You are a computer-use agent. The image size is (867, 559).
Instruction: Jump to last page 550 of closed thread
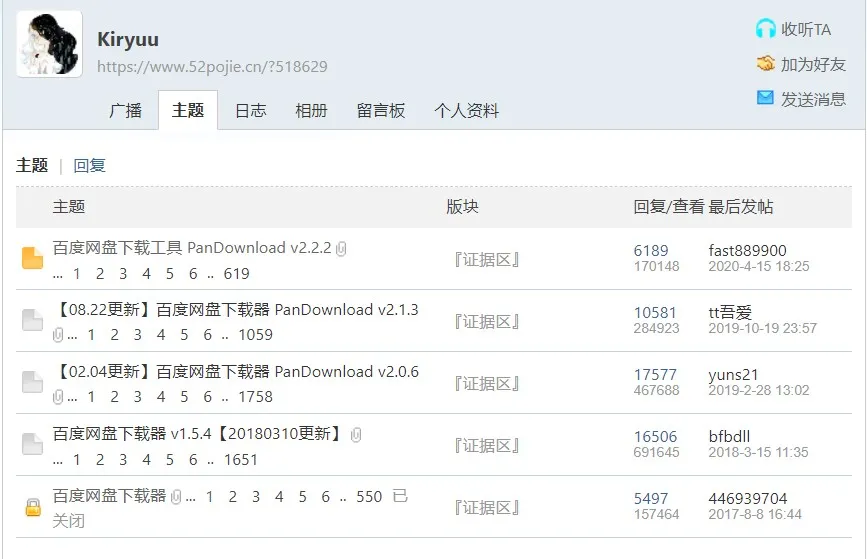tap(369, 497)
